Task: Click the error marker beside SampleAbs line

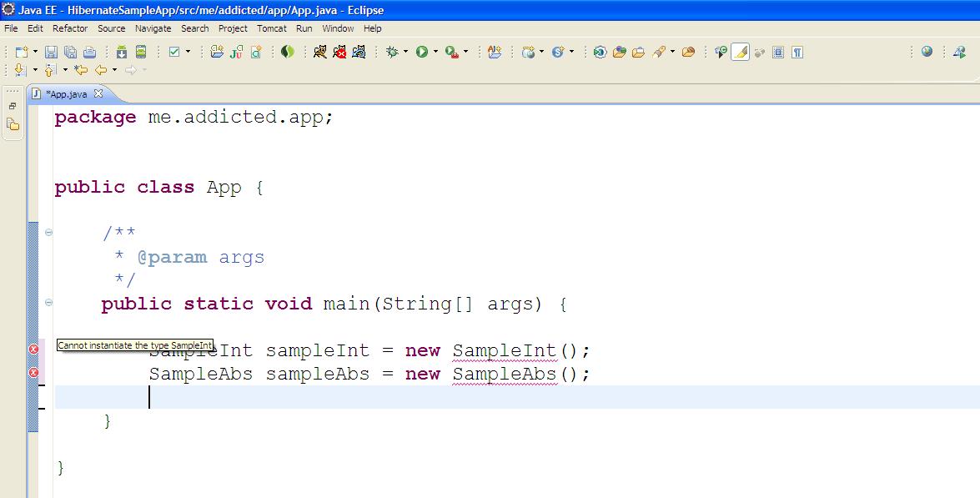Action: coord(33,373)
